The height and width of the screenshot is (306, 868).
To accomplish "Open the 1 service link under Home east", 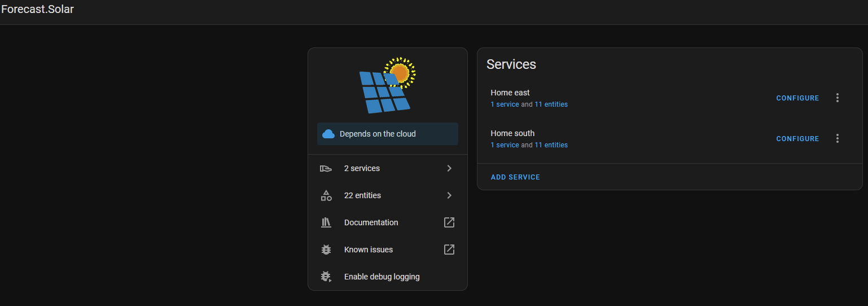I will (x=505, y=104).
